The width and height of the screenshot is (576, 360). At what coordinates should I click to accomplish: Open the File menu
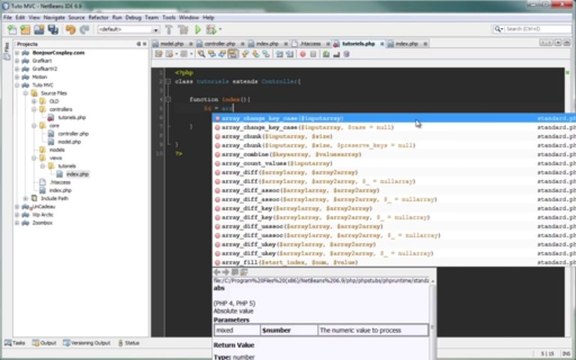coord(7,17)
